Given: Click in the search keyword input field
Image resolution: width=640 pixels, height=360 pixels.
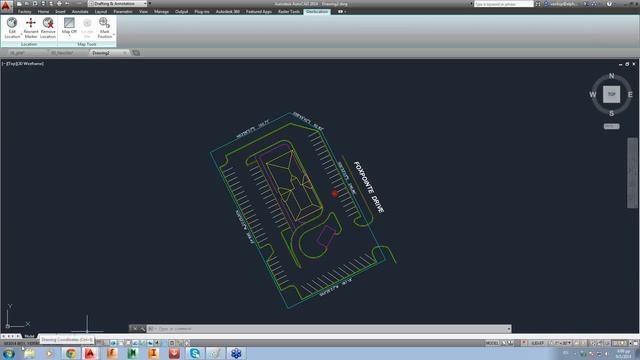Looking at the screenshot, I should (x=504, y=4).
